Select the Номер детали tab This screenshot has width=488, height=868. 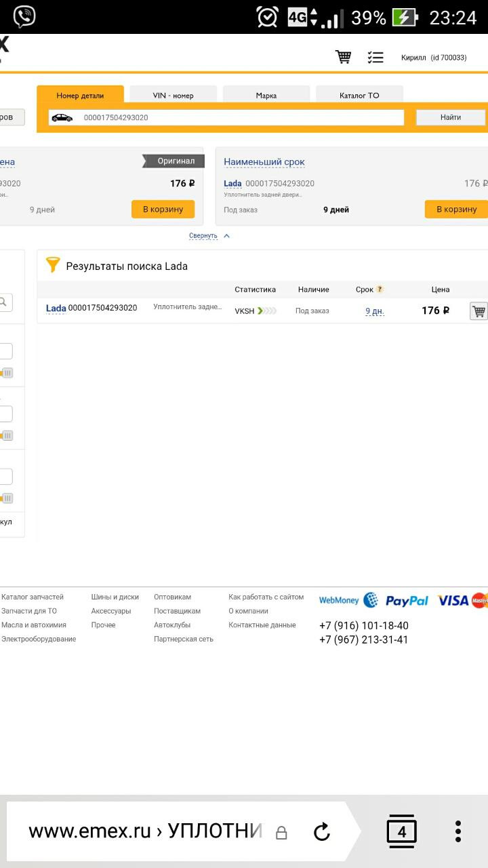point(80,96)
